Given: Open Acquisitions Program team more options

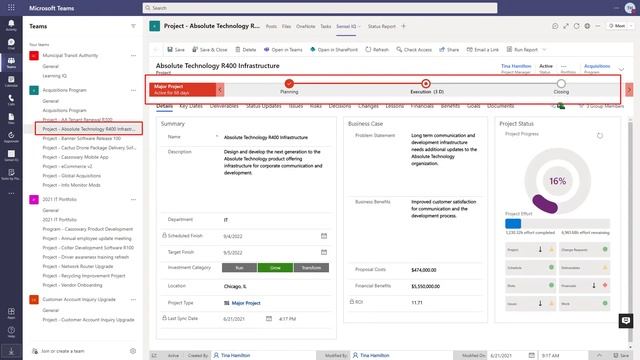Looking at the screenshot, I should 133,90.
